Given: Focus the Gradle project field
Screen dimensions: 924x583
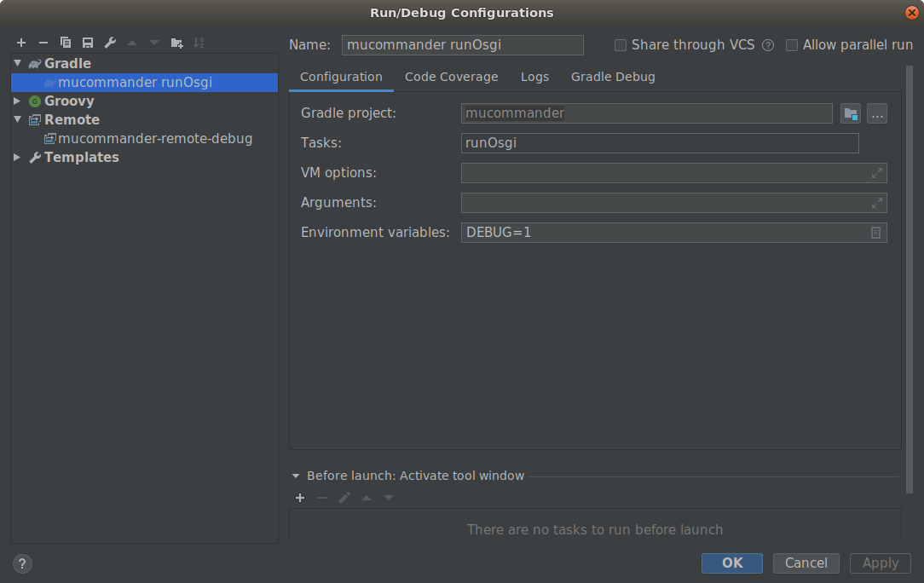Looking at the screenshot, I should [646, 113].
